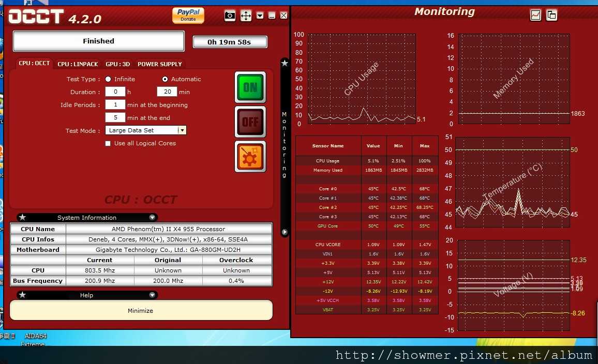Select the Infinite test type
The image size is (598, 364).
click(108, 79)
